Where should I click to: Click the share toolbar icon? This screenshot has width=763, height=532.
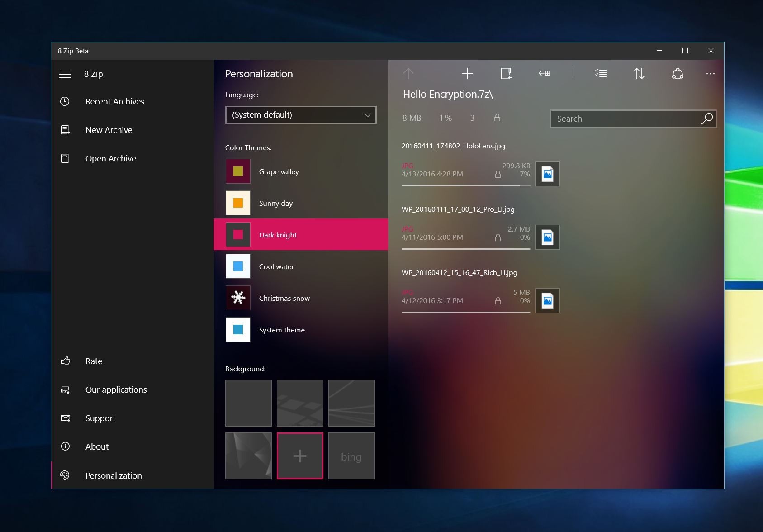[x=678, y=73]
